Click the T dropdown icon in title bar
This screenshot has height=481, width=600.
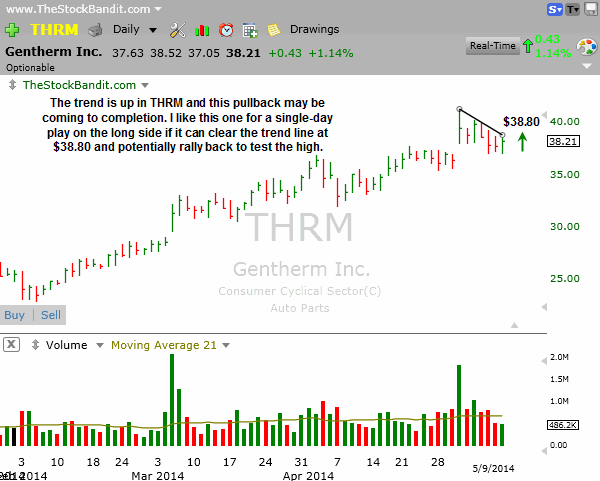pos(573,10)
